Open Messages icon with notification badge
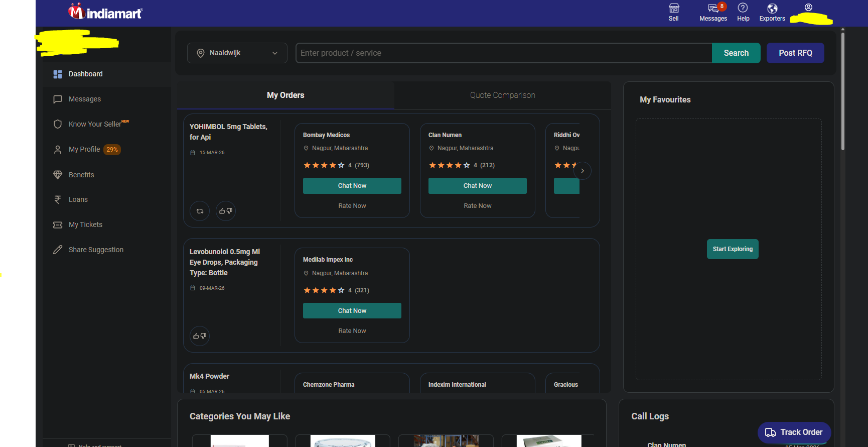Image resolution: width=868 pixels, height=447 pixels. coord(713,9)
